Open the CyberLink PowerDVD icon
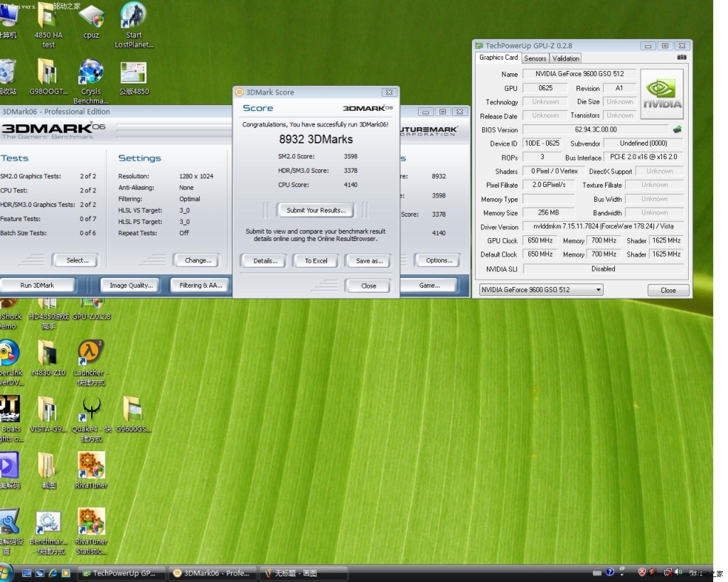728x582 pixels. coord(10,362)
